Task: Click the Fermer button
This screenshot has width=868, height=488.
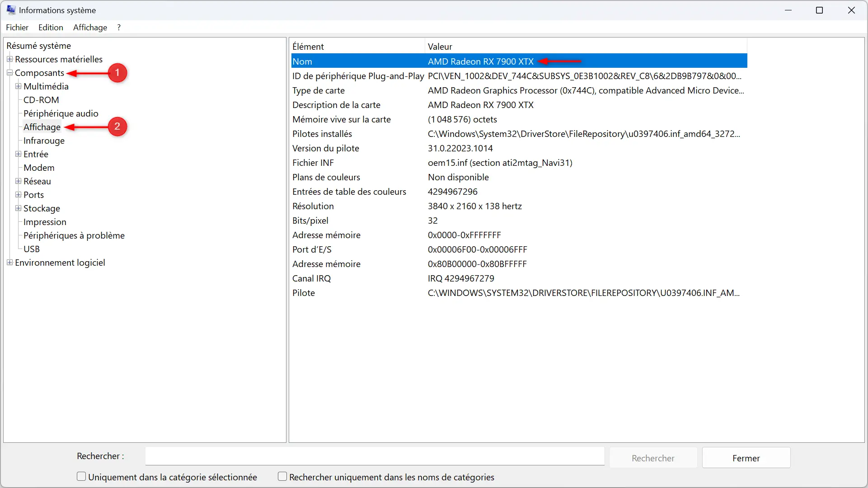Action: 746,458
